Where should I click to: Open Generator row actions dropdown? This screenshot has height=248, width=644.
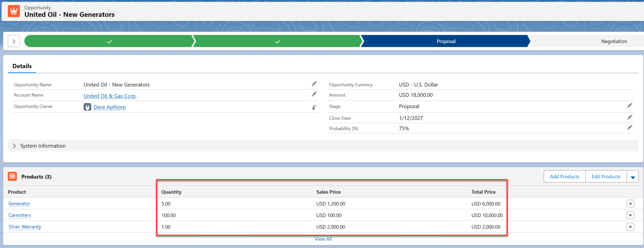click(630, 203)
